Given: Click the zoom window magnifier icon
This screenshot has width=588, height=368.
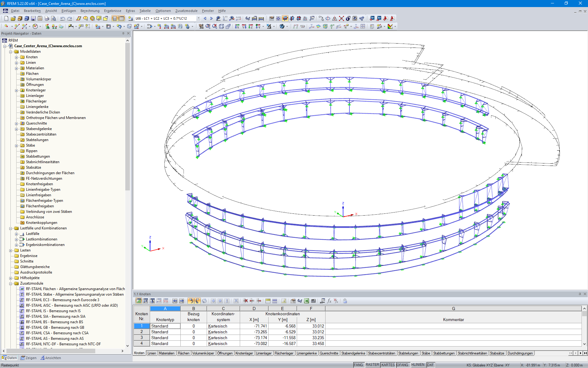Looking at the screenshot, I should (208, 26).
